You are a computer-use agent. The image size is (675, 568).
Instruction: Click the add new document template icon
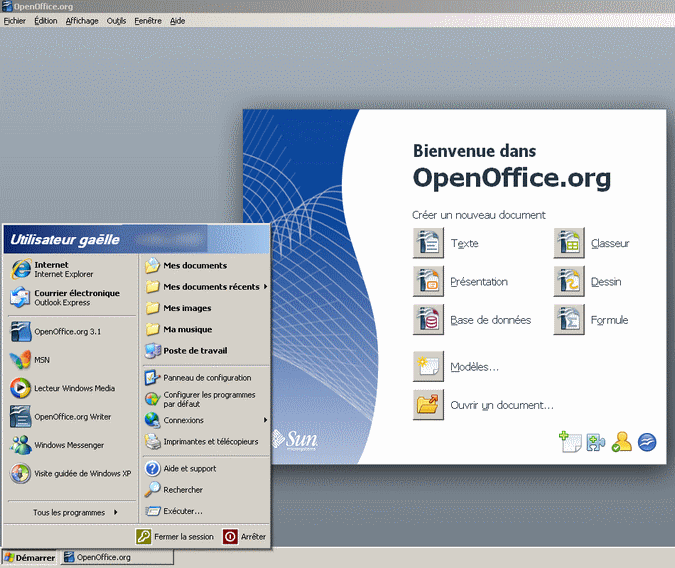point(570,442)
